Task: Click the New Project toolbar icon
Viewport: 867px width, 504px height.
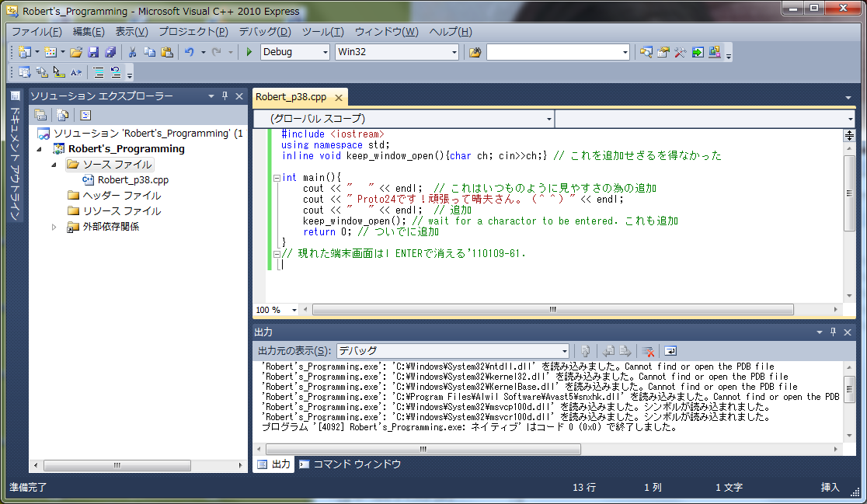Action: pyautogui.click(x=24, y=52)
